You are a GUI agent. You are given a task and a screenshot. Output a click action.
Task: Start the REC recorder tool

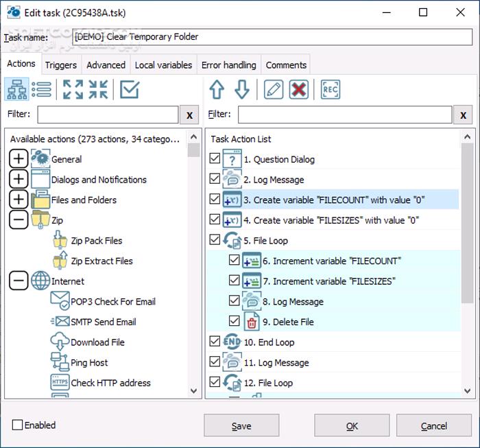tap(331, 89)
